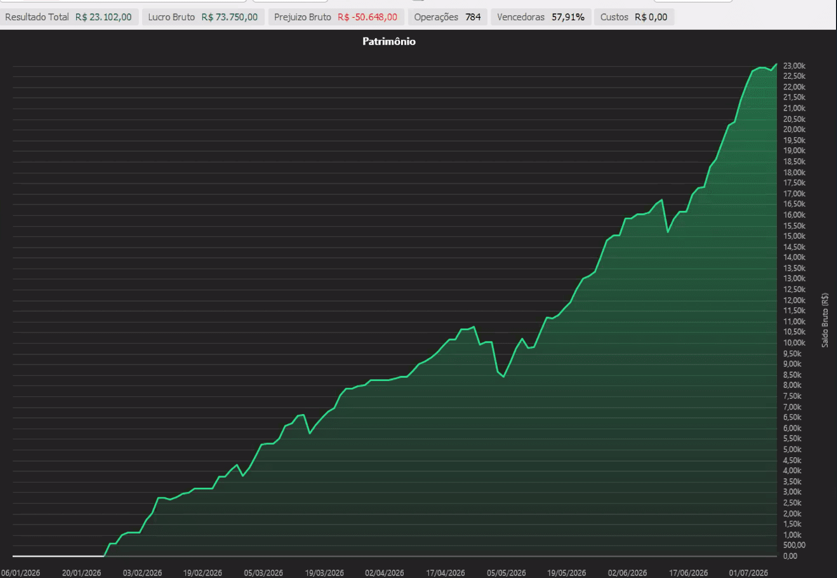Screen dimensions: 837x578
Task: Click the 02/06/2026 date label
Action: (x=627, y=573)
